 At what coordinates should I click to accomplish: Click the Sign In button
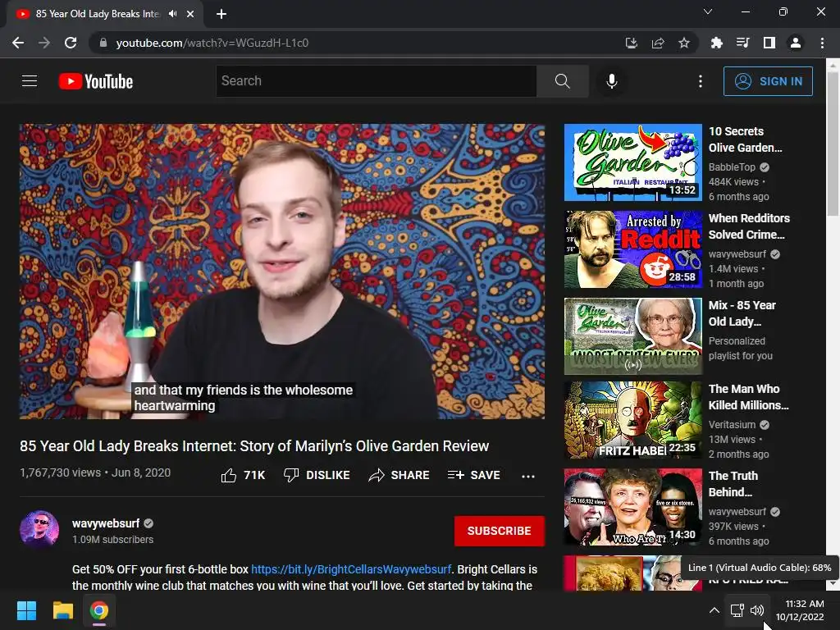pos(768,81)
